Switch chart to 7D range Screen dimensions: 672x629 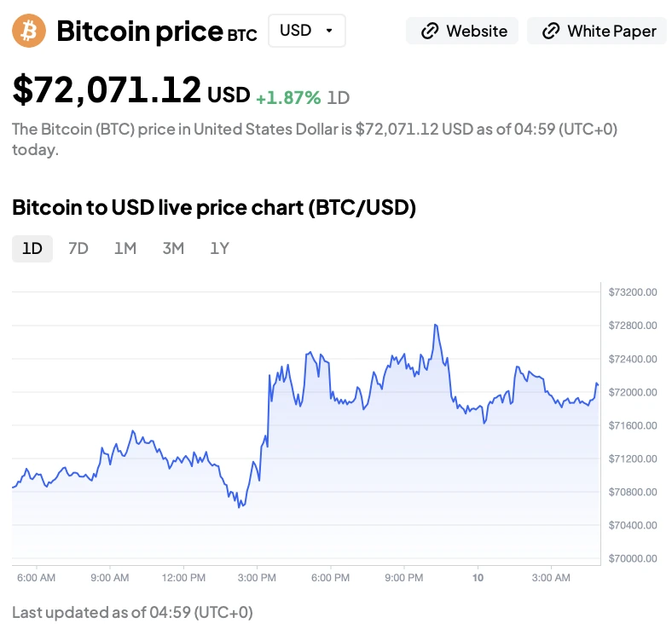click(78, 248)
